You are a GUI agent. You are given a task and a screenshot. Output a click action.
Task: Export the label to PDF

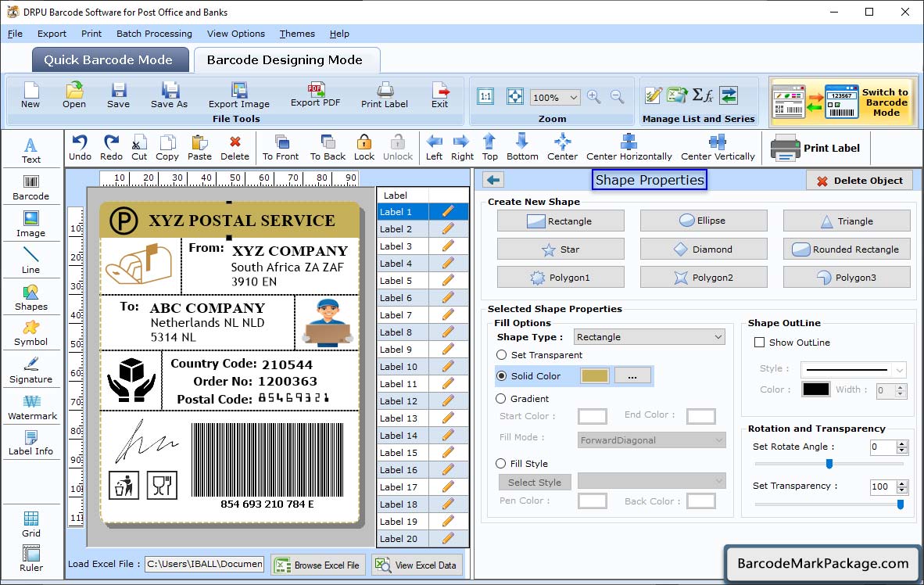pos(316,95)
